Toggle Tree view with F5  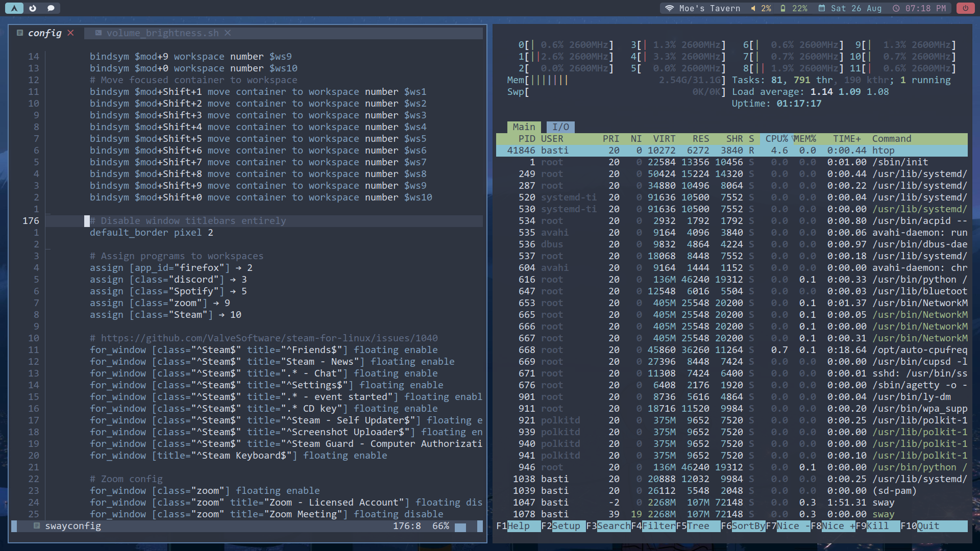(x=698, y=526)
